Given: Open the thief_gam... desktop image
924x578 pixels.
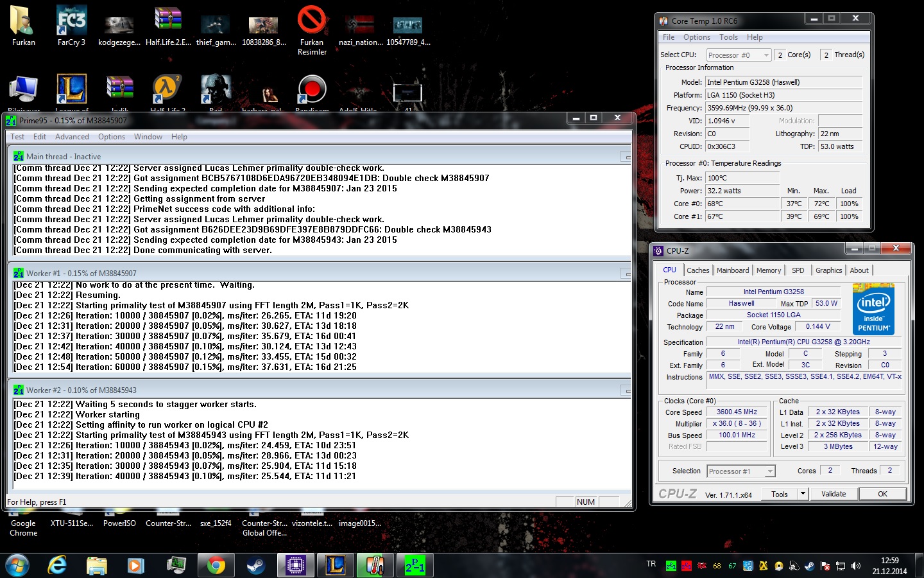Looking at the screenshot, I should coord(216,24).
